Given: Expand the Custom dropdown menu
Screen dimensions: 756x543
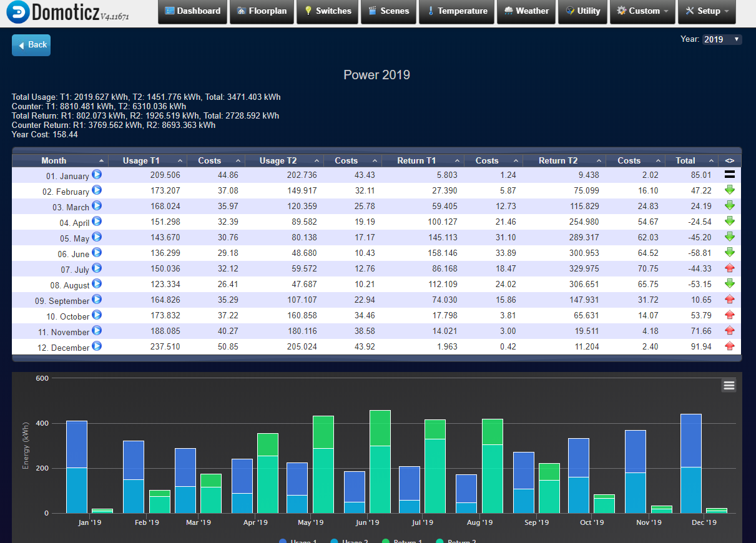Looking at the screenshot, I should click(x=642, y=11).
